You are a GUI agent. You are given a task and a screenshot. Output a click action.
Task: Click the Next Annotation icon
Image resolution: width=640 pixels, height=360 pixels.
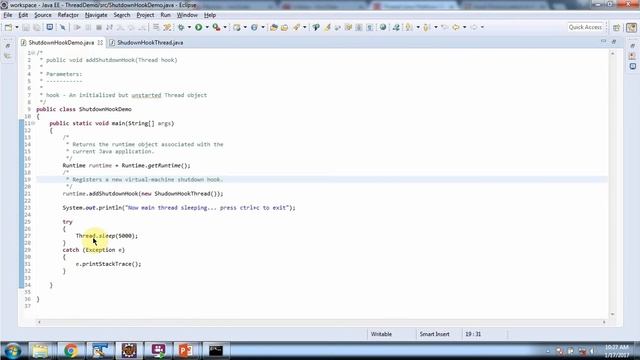tap(409, 27)
